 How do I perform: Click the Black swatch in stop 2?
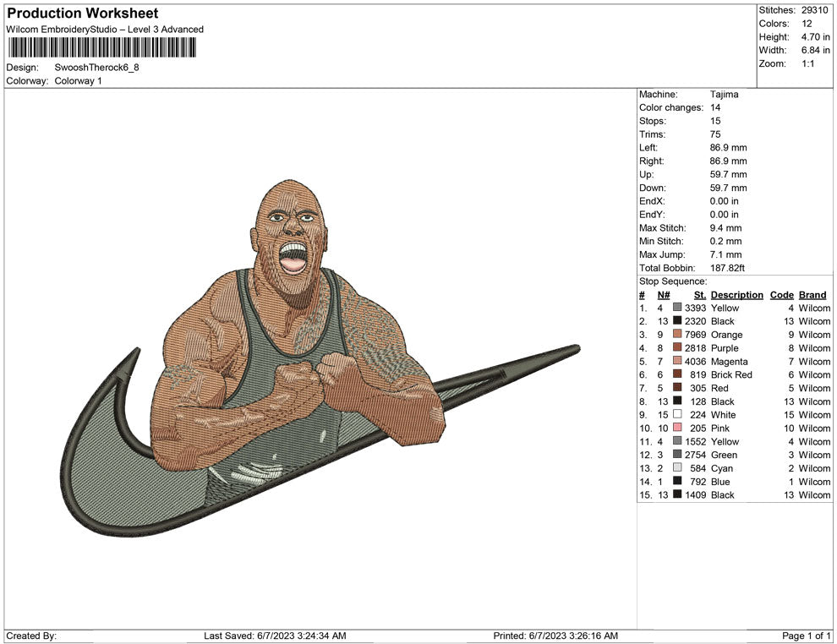tap(677, 321)
